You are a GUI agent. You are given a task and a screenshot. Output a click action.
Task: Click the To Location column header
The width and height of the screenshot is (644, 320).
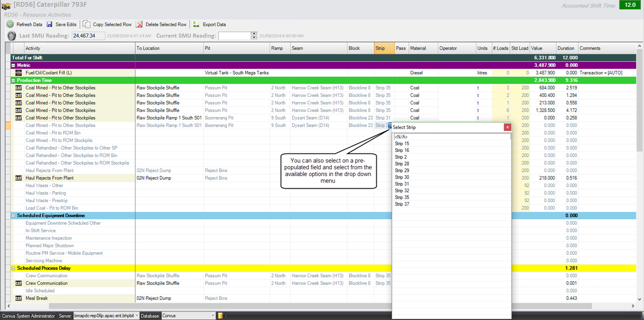click(169, 48)
